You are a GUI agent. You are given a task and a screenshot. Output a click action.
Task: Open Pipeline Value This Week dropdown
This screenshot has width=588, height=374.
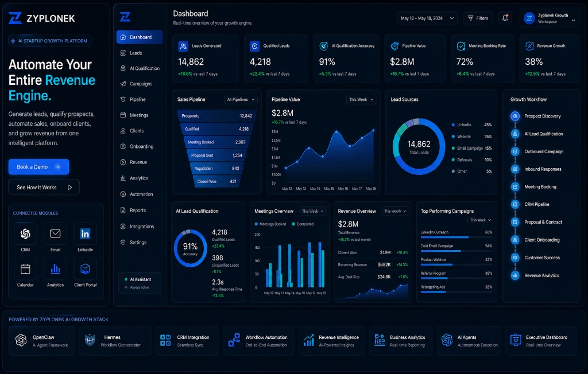[x=361, y=100]
